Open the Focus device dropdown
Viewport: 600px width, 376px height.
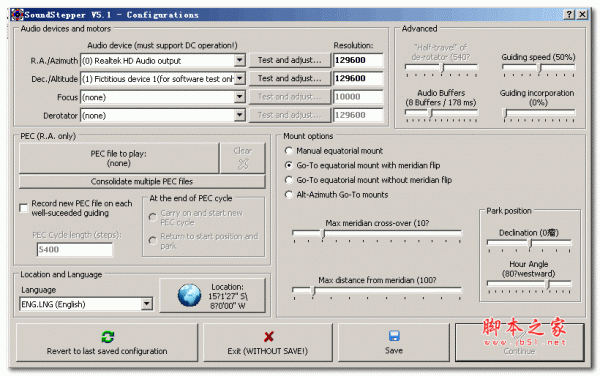click(x=240, y=97)
